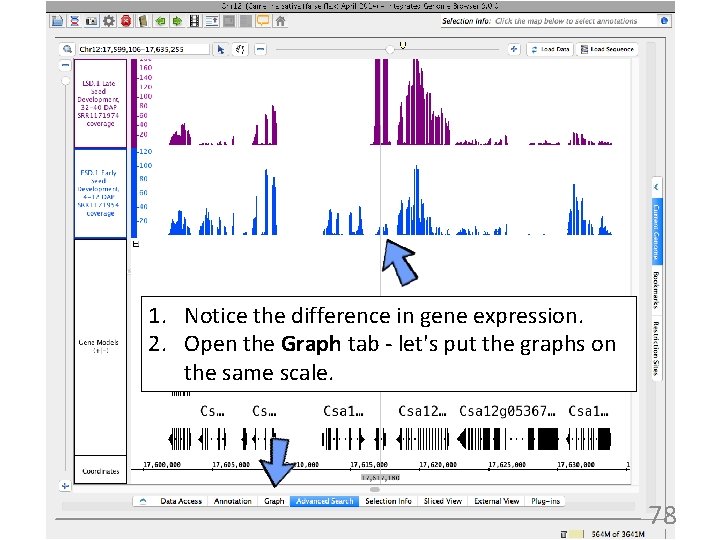This screenshot has width=720, height=540.
Task: Click the first gray square toolbar icon
Action: point(229,21)
